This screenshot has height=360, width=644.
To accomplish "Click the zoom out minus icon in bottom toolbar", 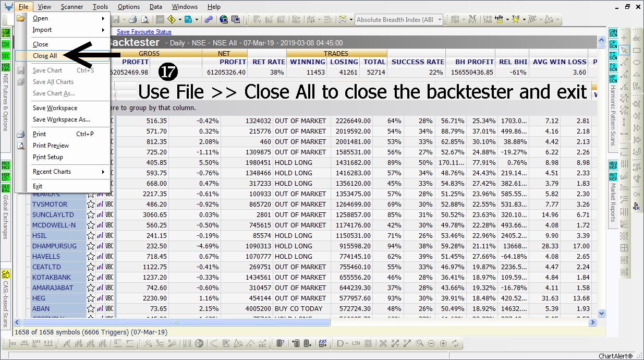I will 431,343.
